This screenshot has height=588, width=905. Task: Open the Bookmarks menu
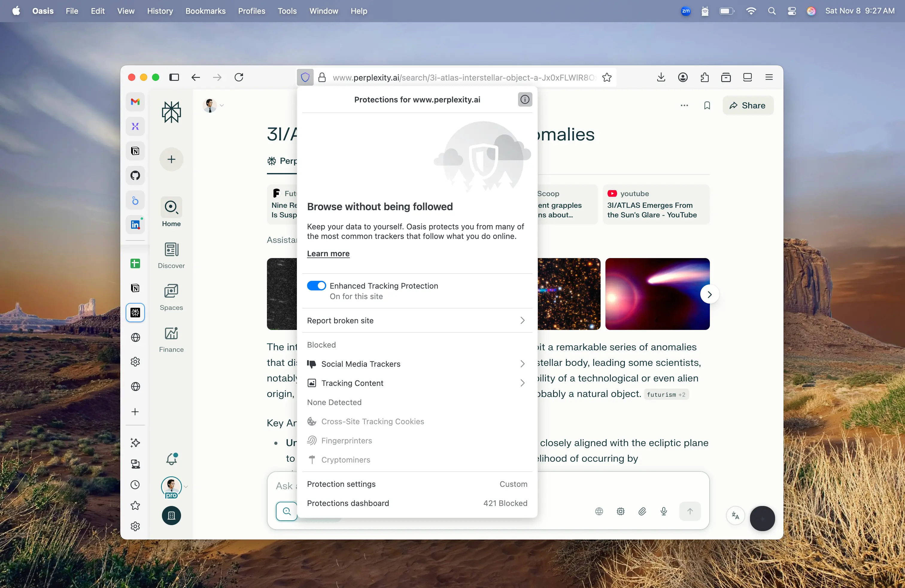tap(205, 11)
